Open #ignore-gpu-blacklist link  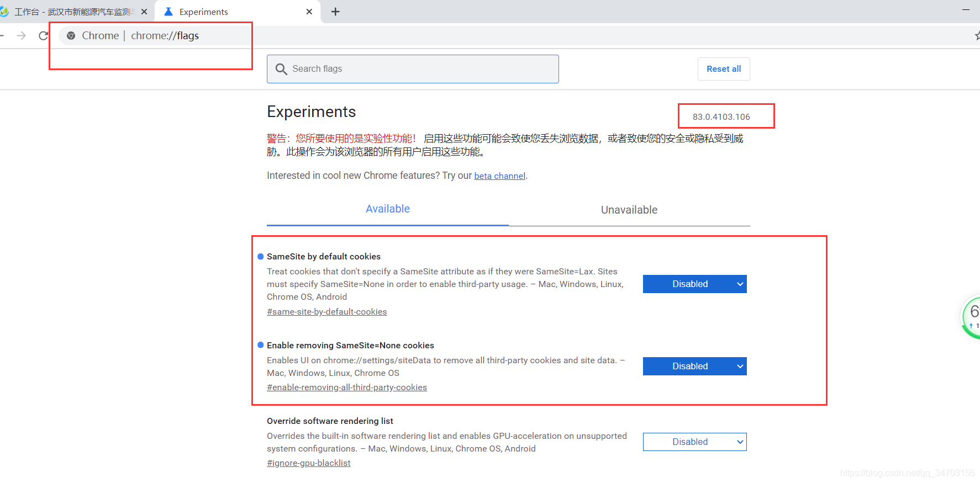click(308, 463)
